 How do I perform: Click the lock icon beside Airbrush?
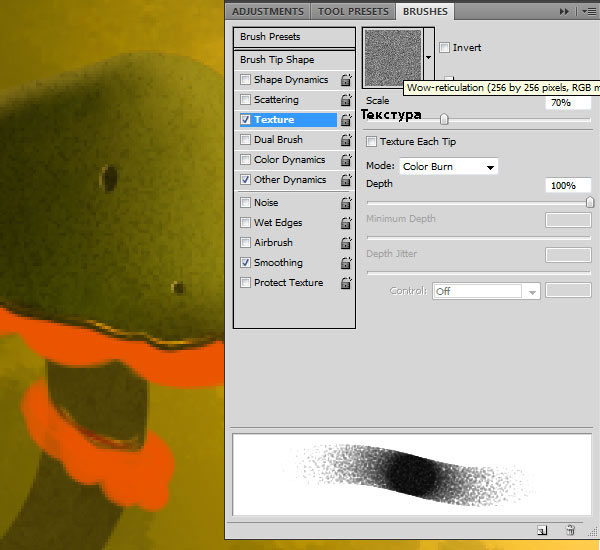pos(346,243)
